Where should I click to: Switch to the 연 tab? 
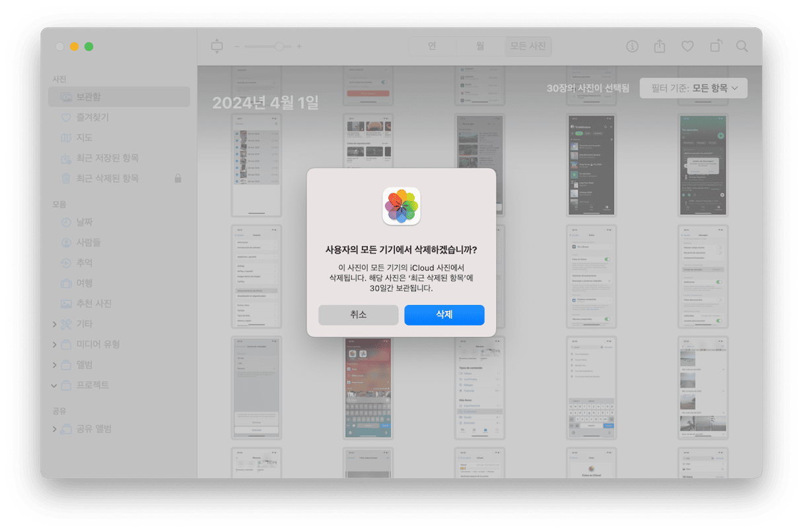[x=432, y=46]
